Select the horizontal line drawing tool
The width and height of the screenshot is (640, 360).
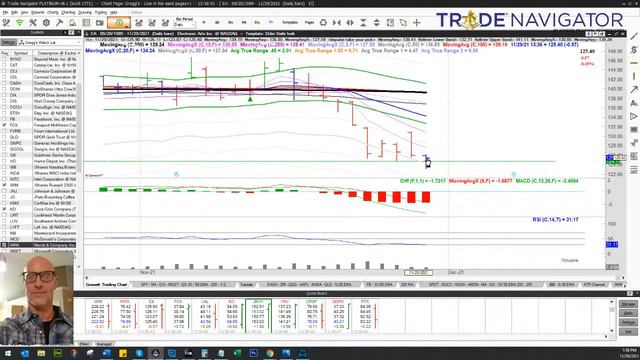pos(634,63)
